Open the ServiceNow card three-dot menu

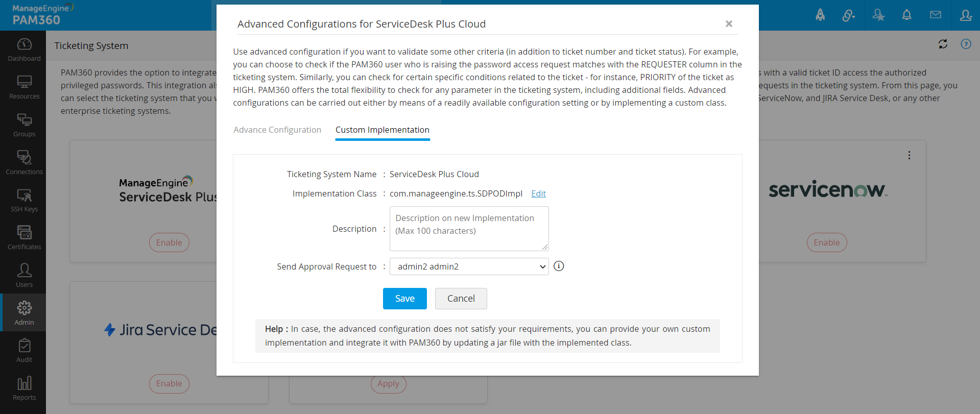(909, 155)
